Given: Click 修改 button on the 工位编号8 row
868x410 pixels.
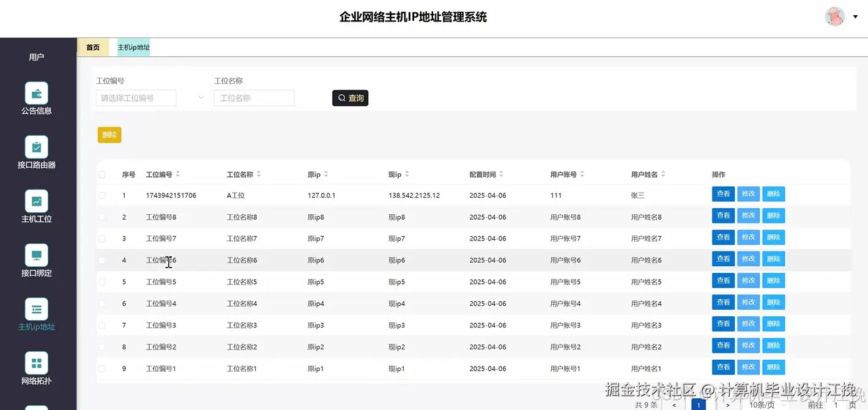Looking at the screenshot, I should [748, 215].
